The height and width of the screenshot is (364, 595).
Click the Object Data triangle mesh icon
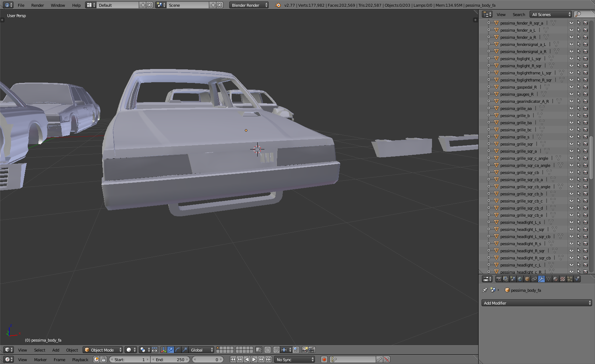(548, 279)
